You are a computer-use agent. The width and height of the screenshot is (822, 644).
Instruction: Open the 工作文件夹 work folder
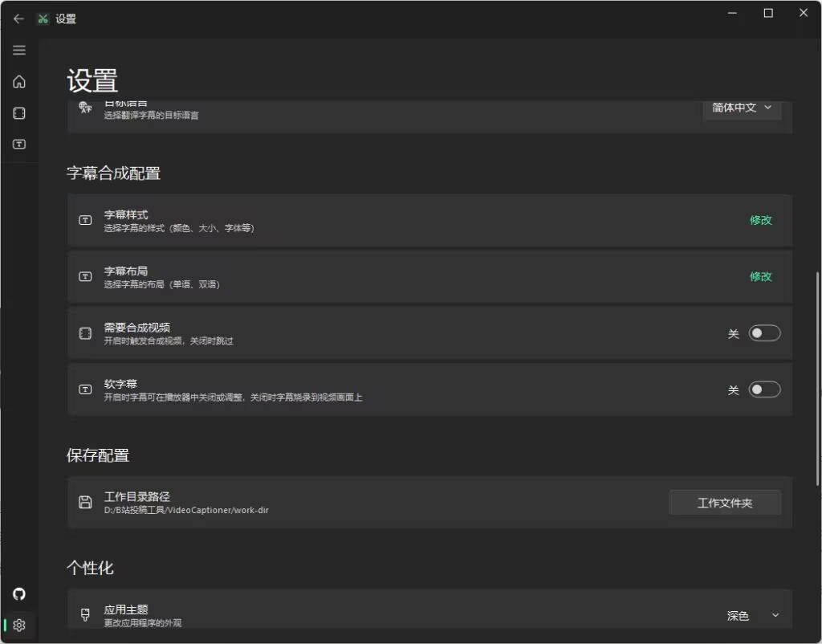[724, 502]
